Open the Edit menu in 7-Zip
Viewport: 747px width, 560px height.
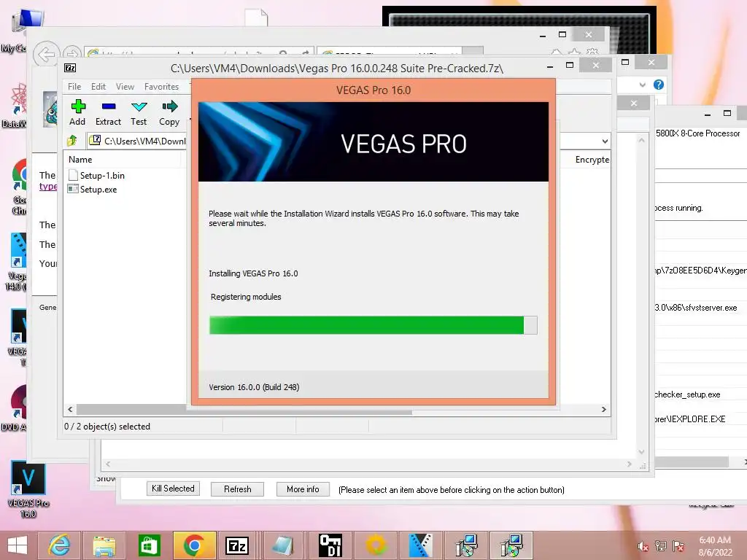tap(98, 87)
